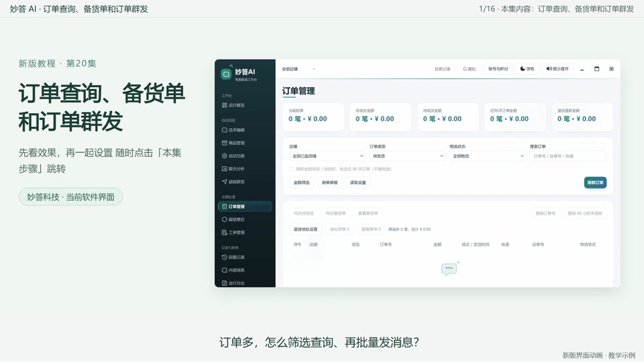The height and width of the screenshot is (362, 644).
Task: Click the 物流状态 column header in table
Action: pos(588,245)
